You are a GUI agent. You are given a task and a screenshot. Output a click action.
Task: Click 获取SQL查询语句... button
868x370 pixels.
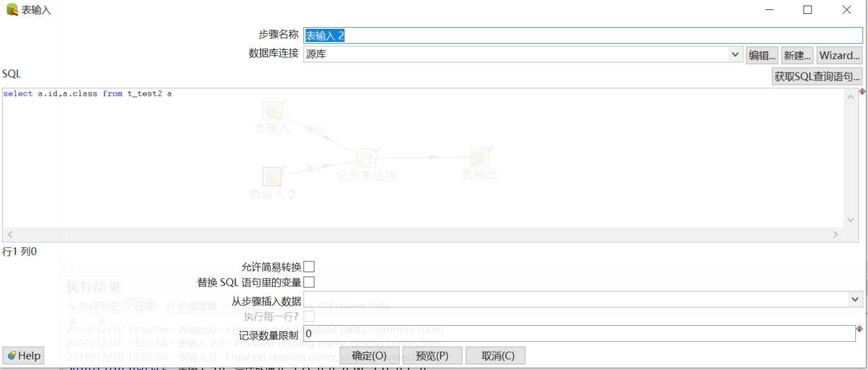[x=816, y=76]
